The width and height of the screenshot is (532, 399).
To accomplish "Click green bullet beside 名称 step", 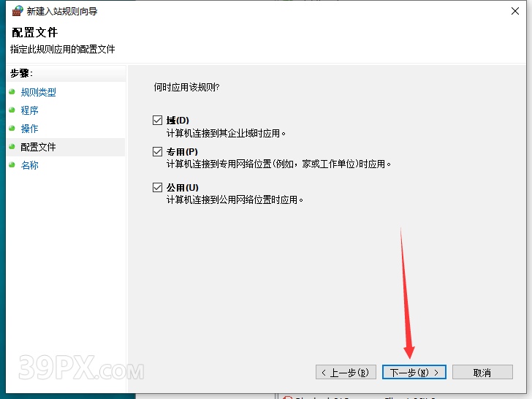I will 12,165.
